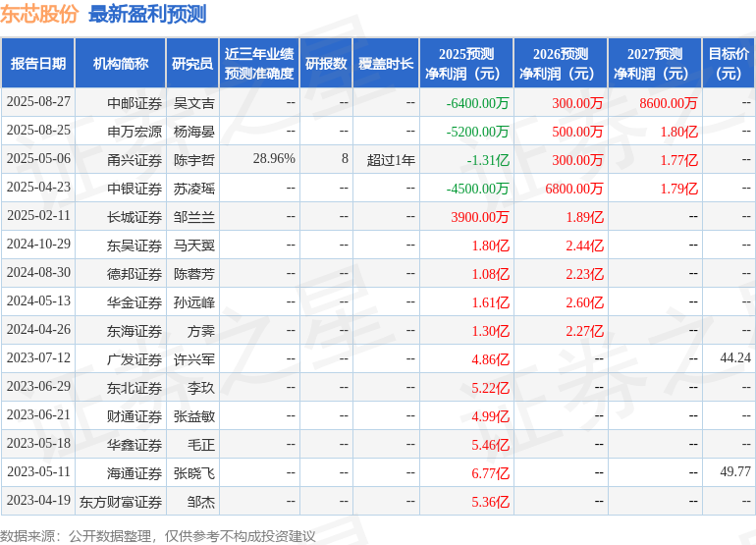Click the 44.24 target price
Viewport: 756px width, 545px height.
click(735, 357)
